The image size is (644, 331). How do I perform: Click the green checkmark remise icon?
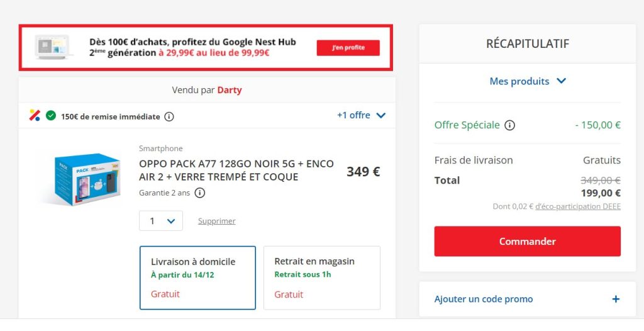tap(51, 116)
